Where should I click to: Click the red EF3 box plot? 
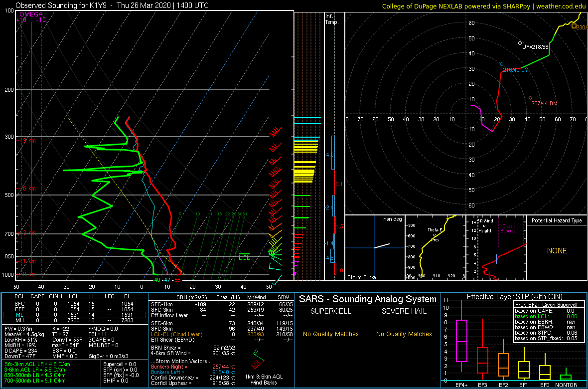pyautogui.click(x=482, y=349)
